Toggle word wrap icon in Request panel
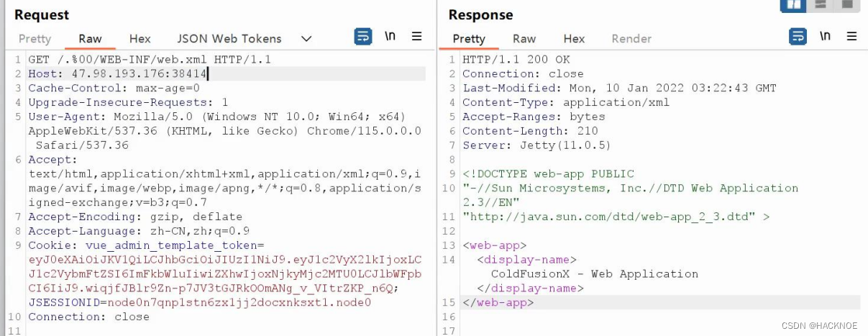Viewport: 868px width, 336px height. (x=362, y=36)
